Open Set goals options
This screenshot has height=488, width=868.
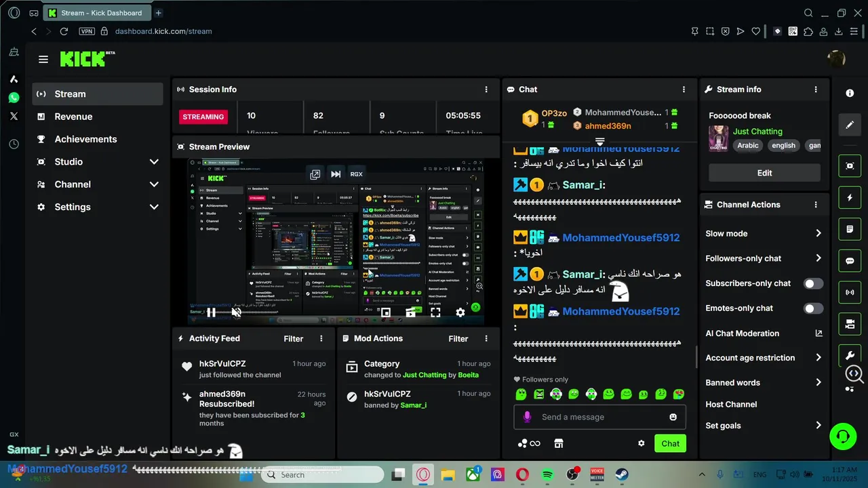[764, 426]
